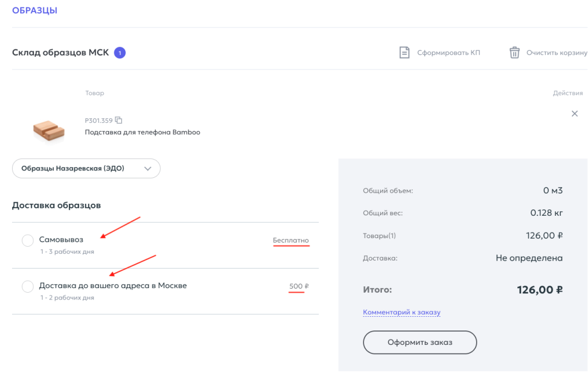Image resolution: width=588 pixels, height=373 pixels.
Task: Select the Moscow address delivery radio button
Action: [x=28, y=286]
